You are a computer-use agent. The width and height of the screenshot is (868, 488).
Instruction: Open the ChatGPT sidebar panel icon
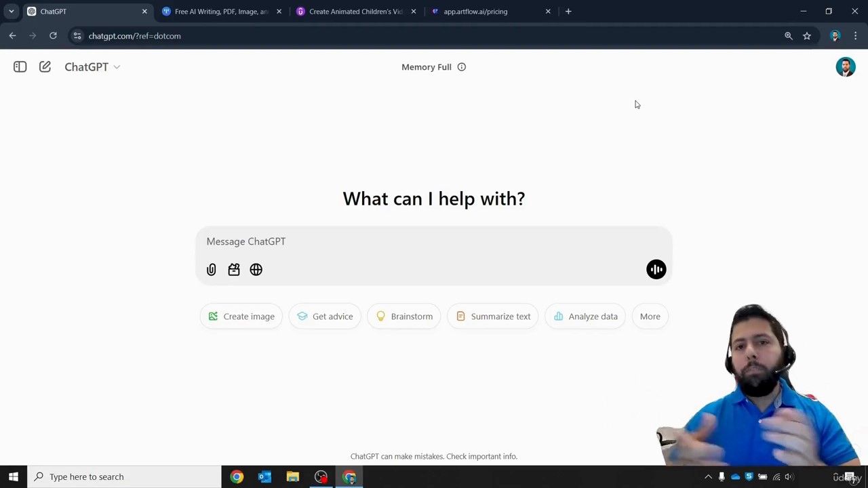pos(20,66)
